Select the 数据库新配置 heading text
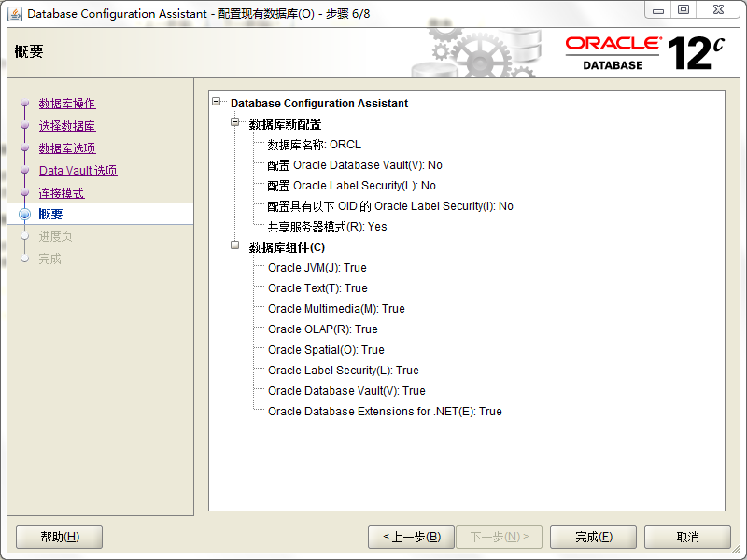Viewport: 747px width, 560px height. pyautogui.click(x=285, y=124)
